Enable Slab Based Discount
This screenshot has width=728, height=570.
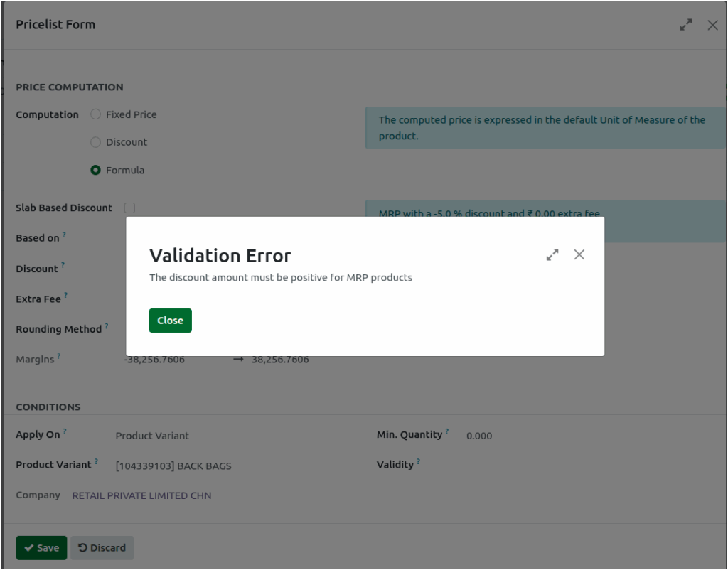(129, 208)
